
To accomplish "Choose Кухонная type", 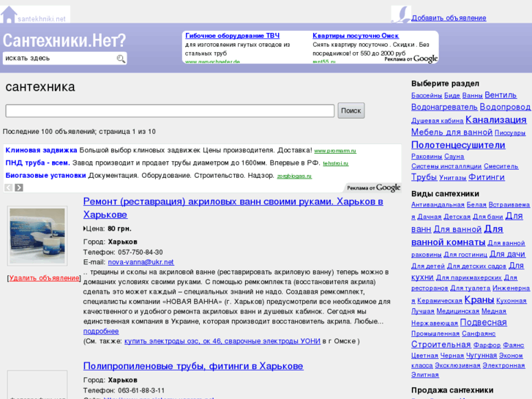I will click(x=512, y=301).
